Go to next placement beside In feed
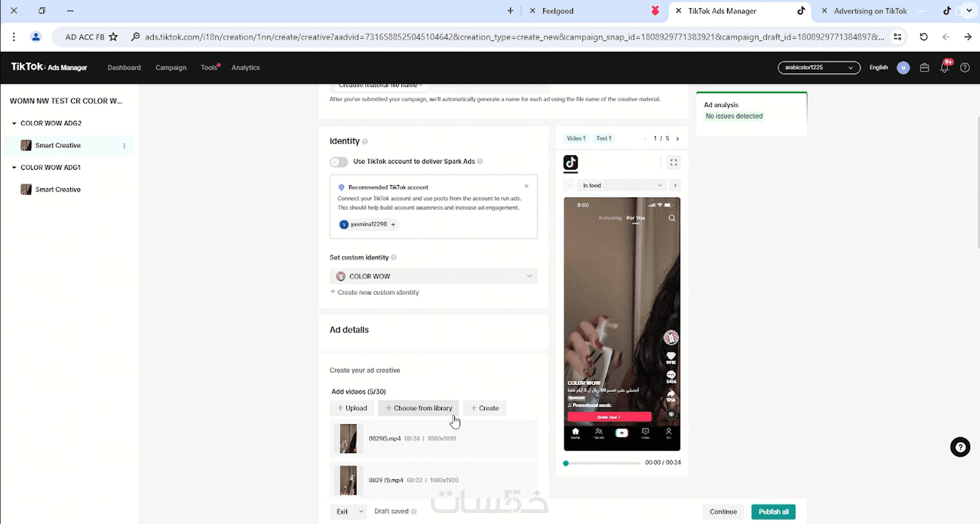 pos(675,185)
